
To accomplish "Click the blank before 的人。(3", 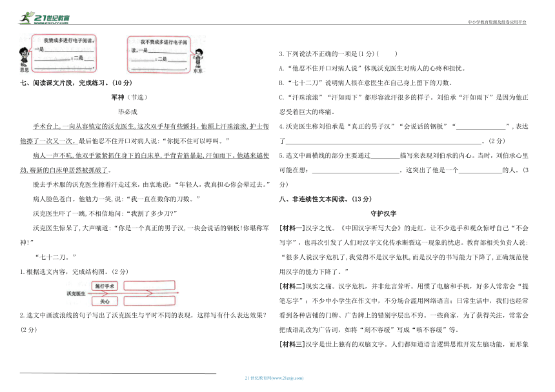I will (x=480, y=170).
